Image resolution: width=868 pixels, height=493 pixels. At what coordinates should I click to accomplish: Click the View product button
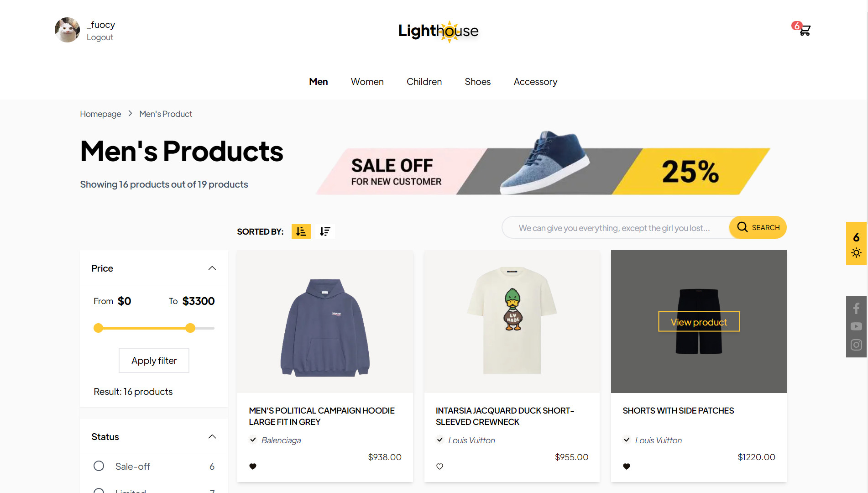(699, 322)
